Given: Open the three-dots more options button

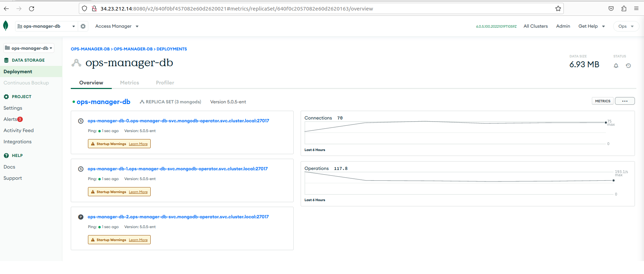Looking at the screenshot, I should pos(625,101).
